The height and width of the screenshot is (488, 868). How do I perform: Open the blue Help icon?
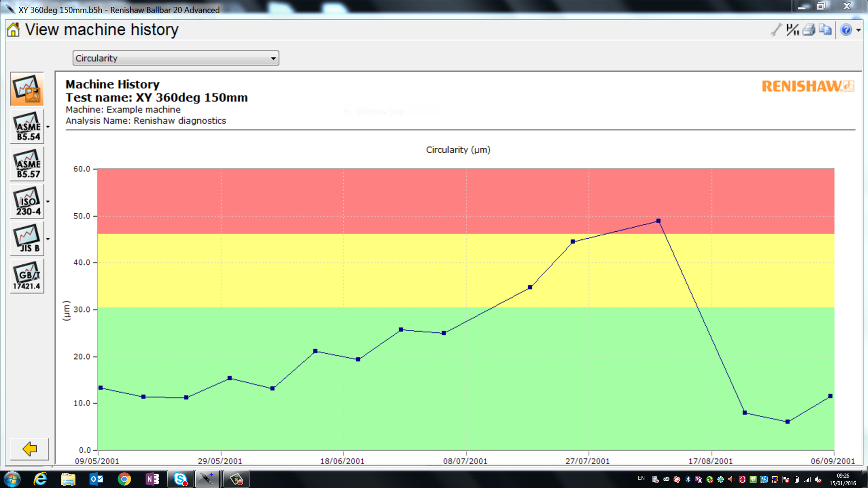pos(846,30)
